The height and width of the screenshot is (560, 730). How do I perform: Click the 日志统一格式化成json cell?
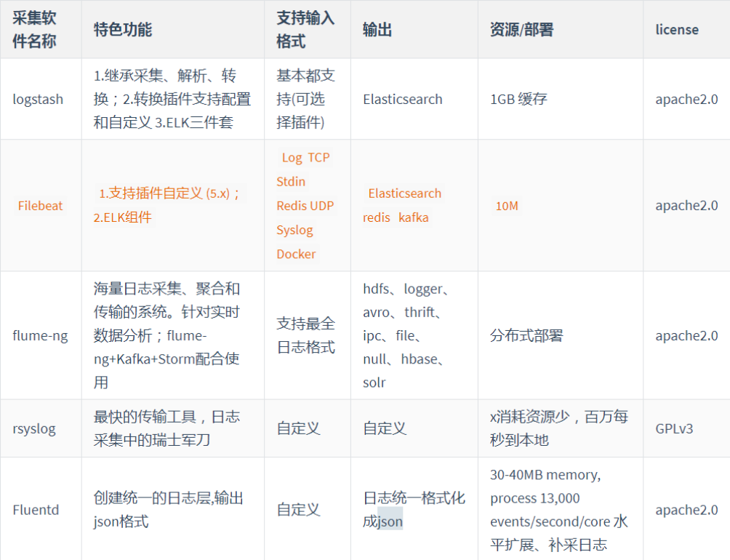point(414,509)
